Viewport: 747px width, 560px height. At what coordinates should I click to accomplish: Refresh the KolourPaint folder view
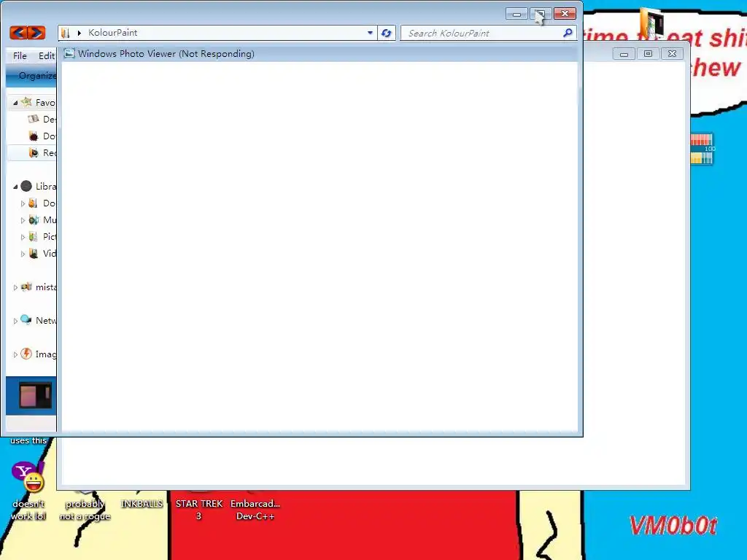[387, 33]
